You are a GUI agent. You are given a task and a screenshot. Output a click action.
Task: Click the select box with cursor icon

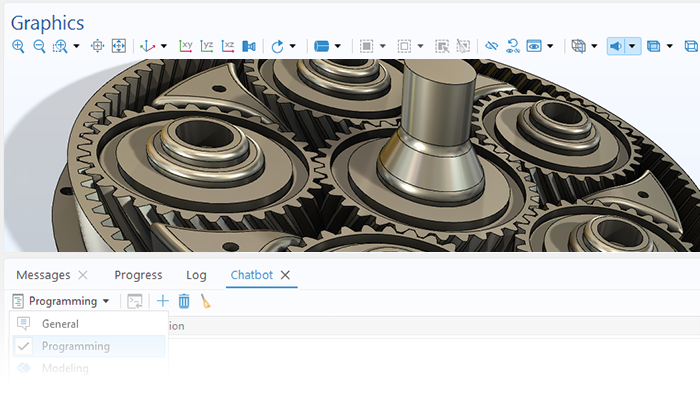pos(442,46)
